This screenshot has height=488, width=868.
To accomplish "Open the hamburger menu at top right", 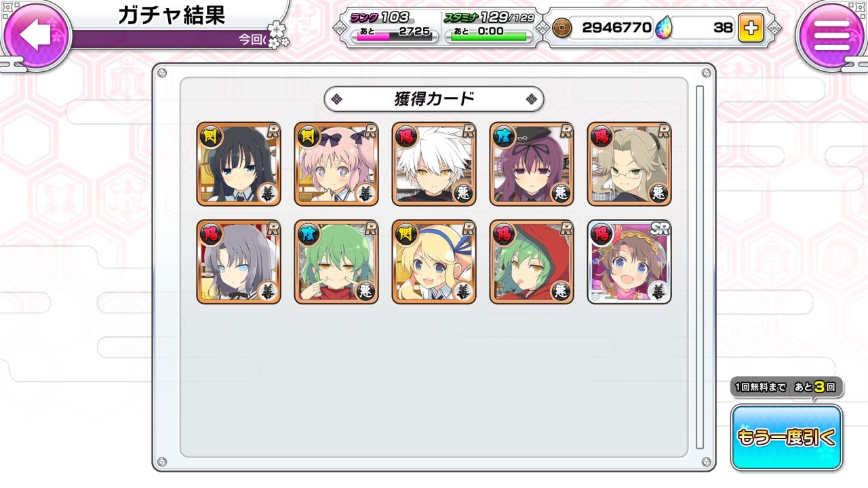I will click(x=831, y=34).
